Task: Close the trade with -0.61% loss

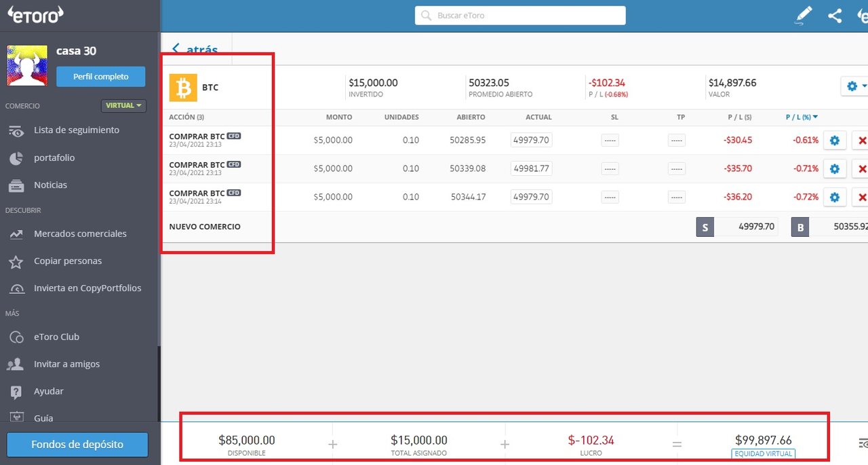Action: click(861, 141)
